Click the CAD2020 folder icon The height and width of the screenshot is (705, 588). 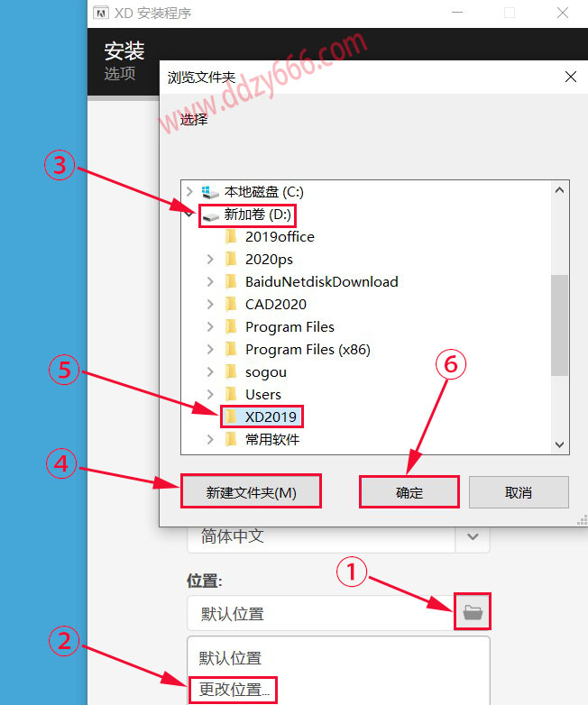[x=231, y=304]
